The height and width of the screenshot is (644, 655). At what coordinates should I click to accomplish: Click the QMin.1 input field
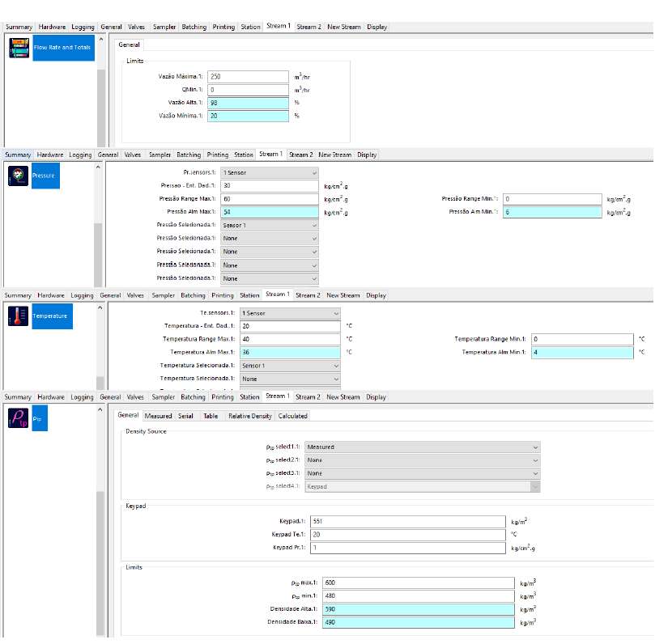pos(248,90)
